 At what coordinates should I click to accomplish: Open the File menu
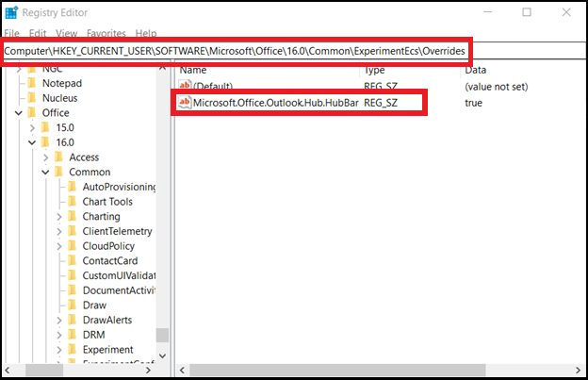click(x=11, y=33)
